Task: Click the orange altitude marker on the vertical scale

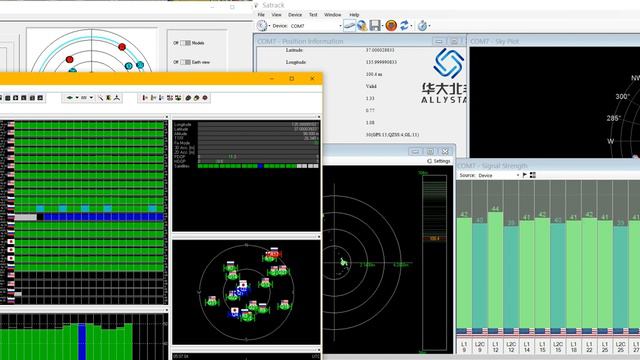Action: [434, 238]
